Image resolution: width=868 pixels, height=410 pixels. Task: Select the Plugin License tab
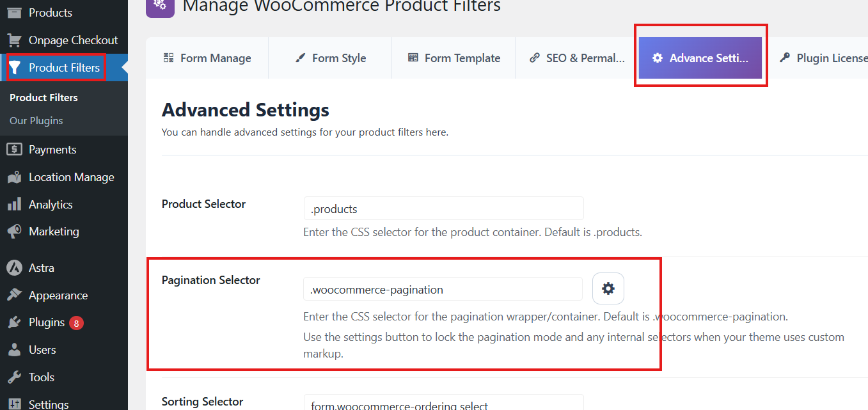pyautogui.click(x=823, y=58)
